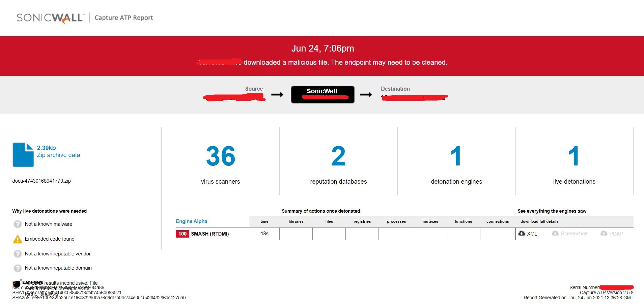
Task: Click the cloud download icon next to Screenshots
Action: (x=555, y=233)
